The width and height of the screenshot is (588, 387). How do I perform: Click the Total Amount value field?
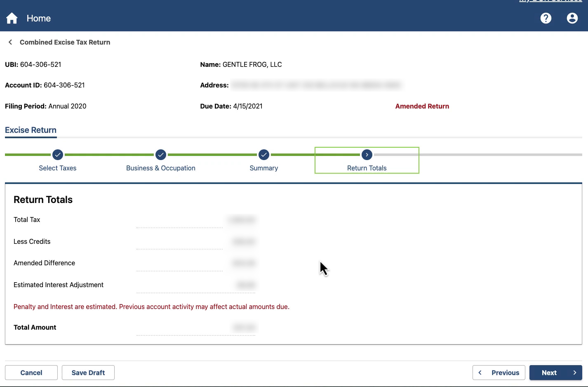pos(196,328)
